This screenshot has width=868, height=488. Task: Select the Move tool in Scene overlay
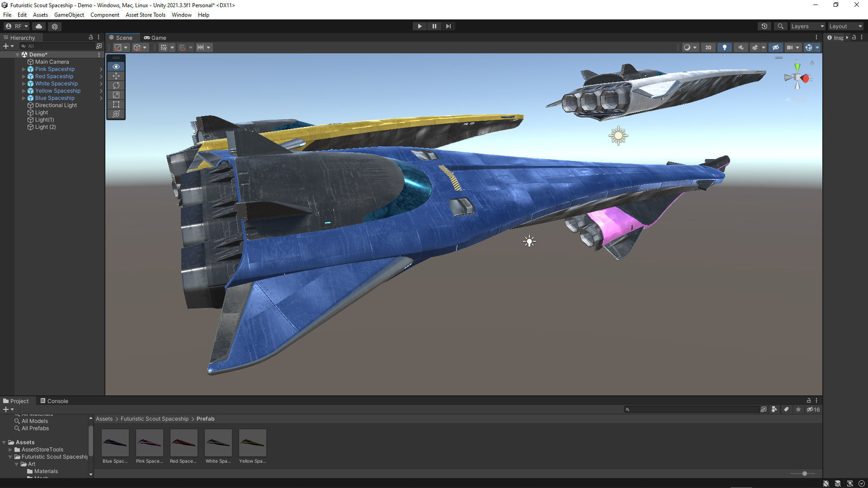pyautogui.click(x=116, y=76)
